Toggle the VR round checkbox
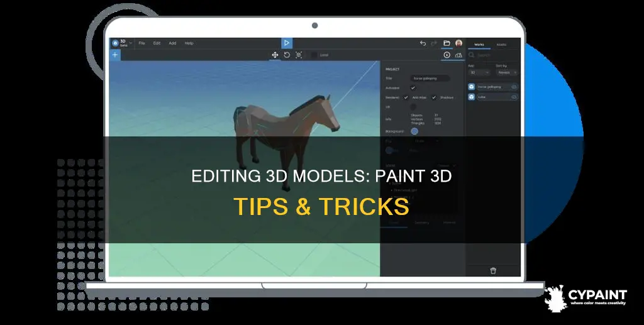This screenshot has height=325, width=644. 413,107
